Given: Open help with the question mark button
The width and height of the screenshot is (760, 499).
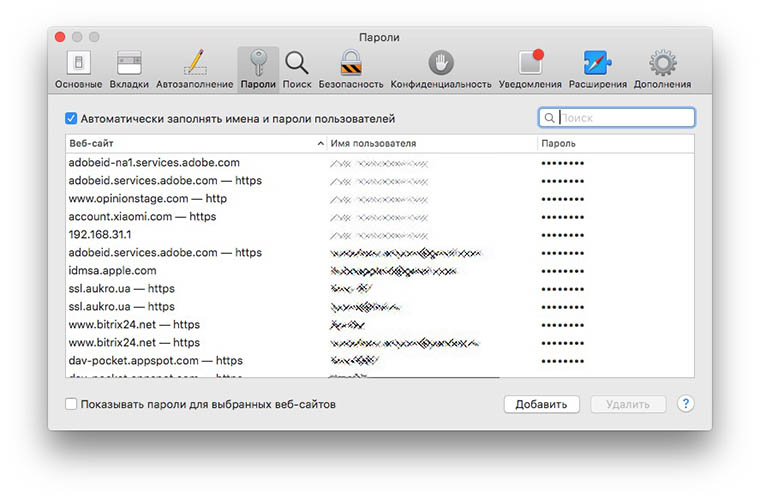Looking at the screenshot, I should (685, 405).
